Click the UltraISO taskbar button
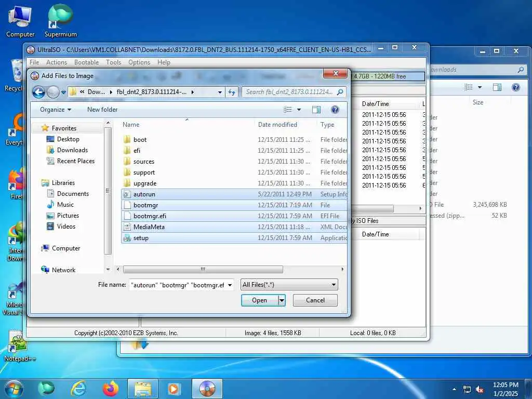The height and width of the screenshot is (399, 532). 207,389
